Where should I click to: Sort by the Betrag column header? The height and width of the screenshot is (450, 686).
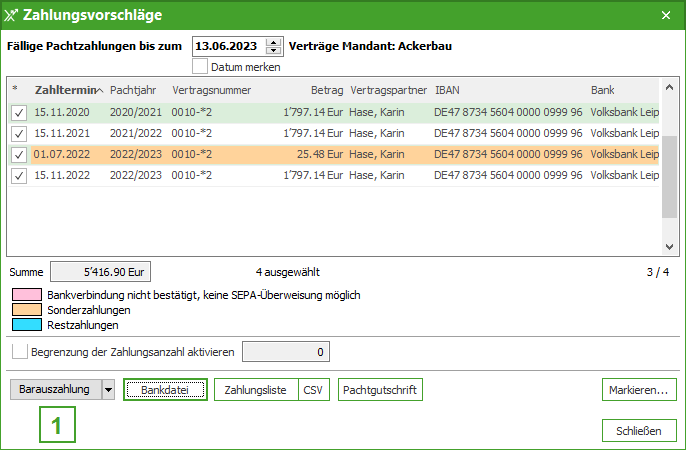pos(326,89)
